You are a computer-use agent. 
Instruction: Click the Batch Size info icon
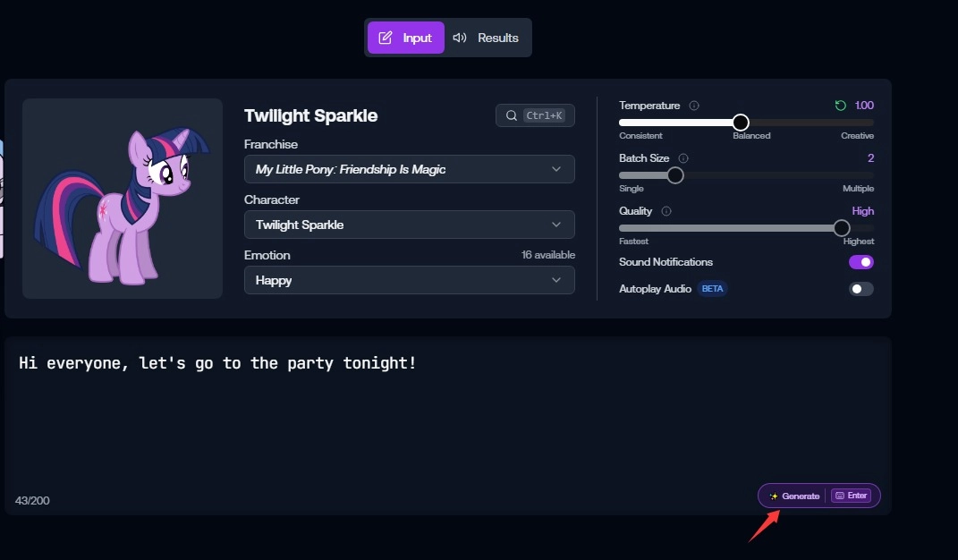point(681,158)
